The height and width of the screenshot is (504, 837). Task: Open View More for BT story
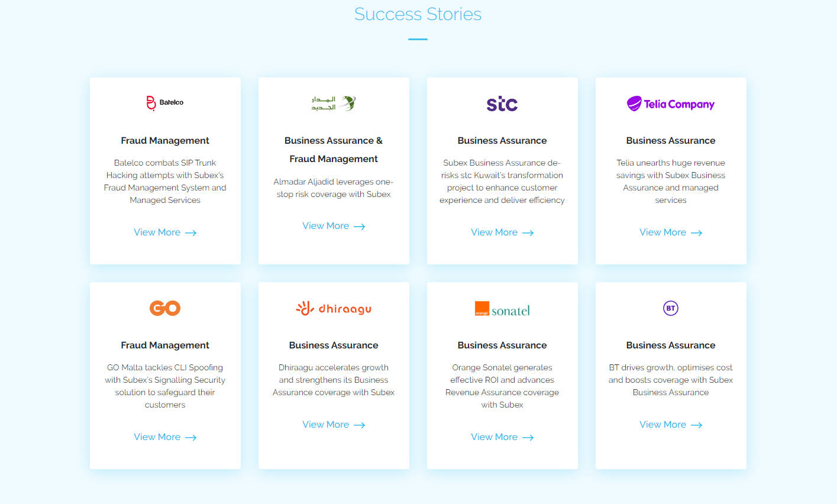[670, 425]
